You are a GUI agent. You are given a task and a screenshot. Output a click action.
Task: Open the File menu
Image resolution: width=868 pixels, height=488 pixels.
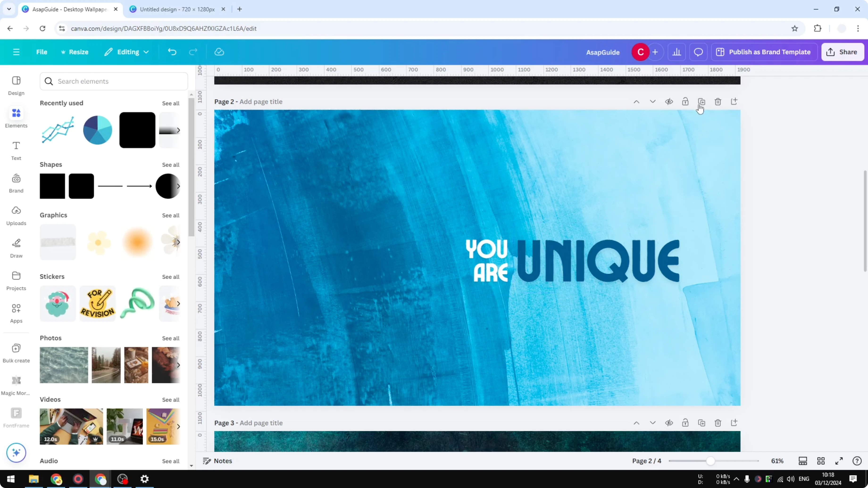click(x=42, y=52)
